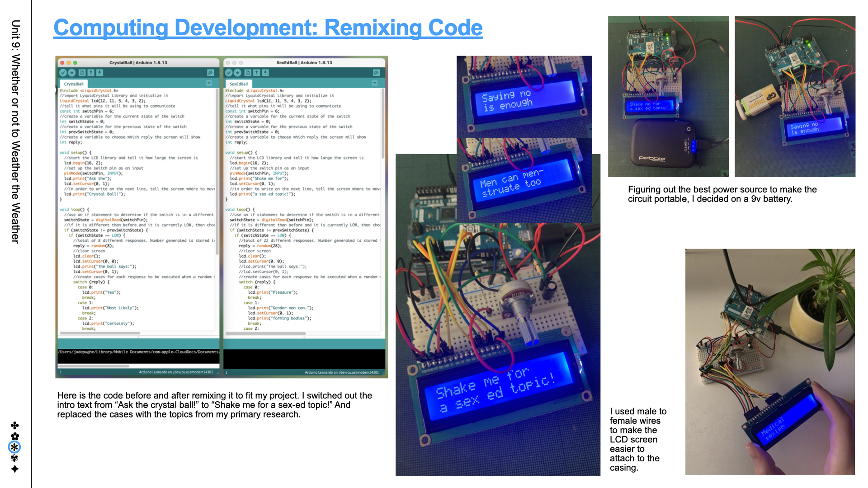Expand tab menu dropdown in SexEdBall window
868x488 pixels.
[375, 83]
